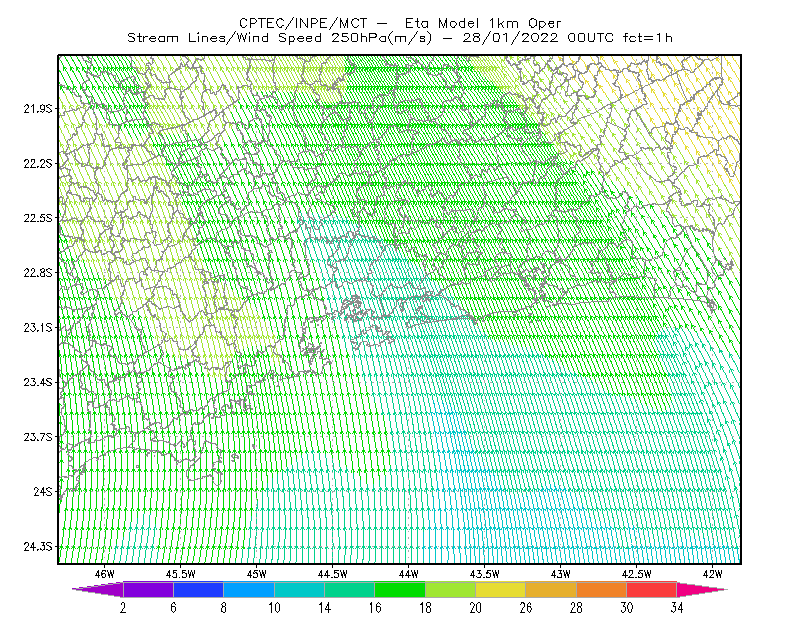Click the CPTEC/INPE/MCT title text
Image resolution: width=800 pixels, height=618 pixels.
pyautogui.click(x=303, y=23)
